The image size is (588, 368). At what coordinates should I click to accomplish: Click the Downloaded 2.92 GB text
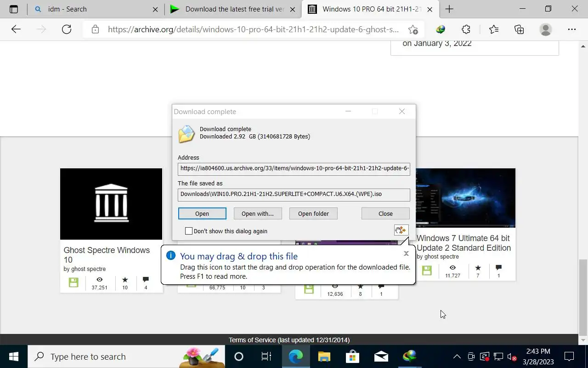pos(255,137)
